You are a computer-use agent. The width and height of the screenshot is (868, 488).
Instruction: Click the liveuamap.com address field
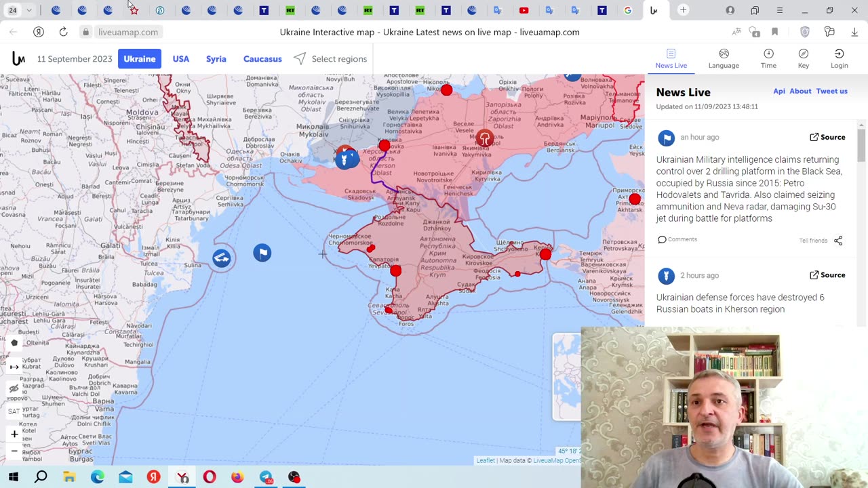pos(128,32)
